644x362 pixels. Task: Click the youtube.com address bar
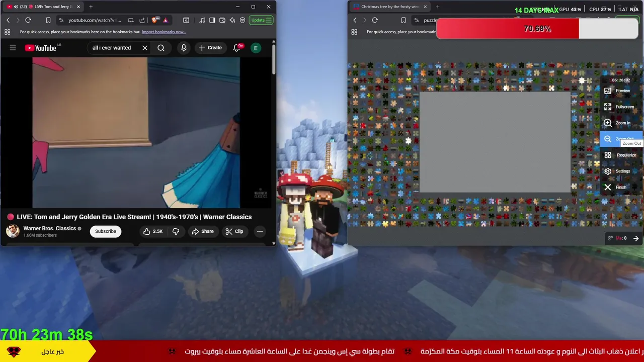[95, 20]
